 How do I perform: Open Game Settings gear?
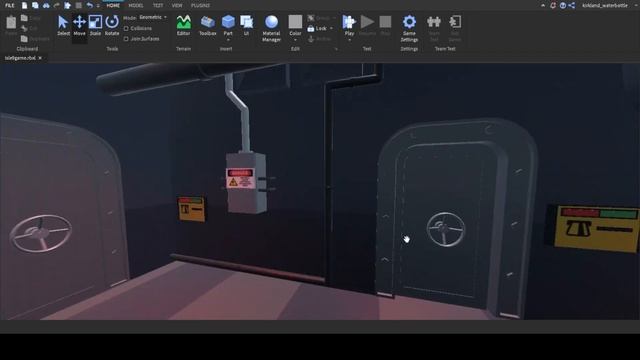[x=409, y=28]
